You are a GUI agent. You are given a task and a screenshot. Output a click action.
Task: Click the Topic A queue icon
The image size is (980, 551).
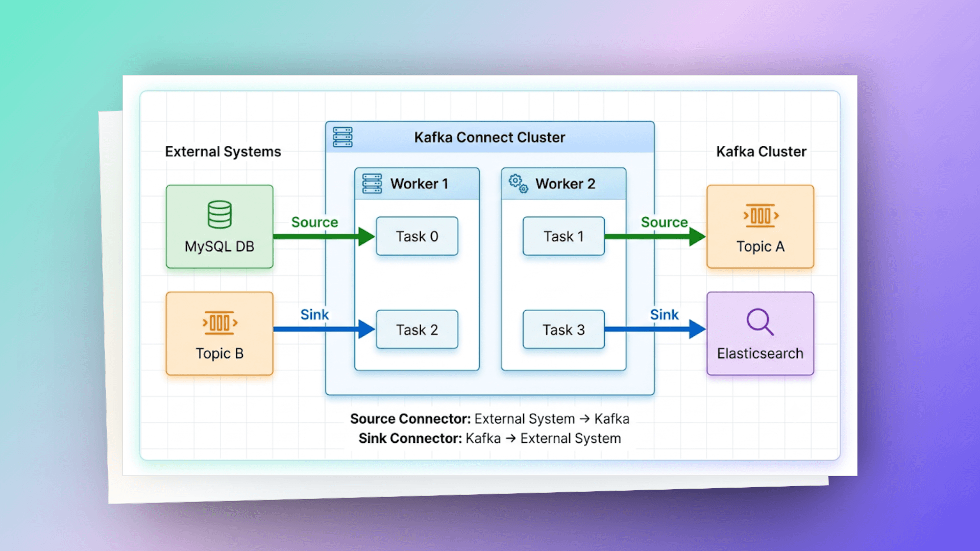coord(761,216)
